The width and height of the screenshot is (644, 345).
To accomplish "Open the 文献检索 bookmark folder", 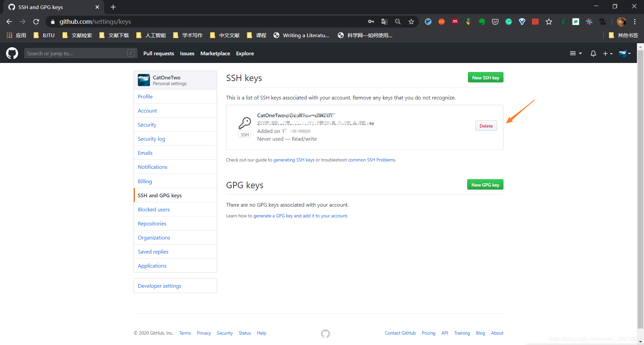I will [77, 35].
